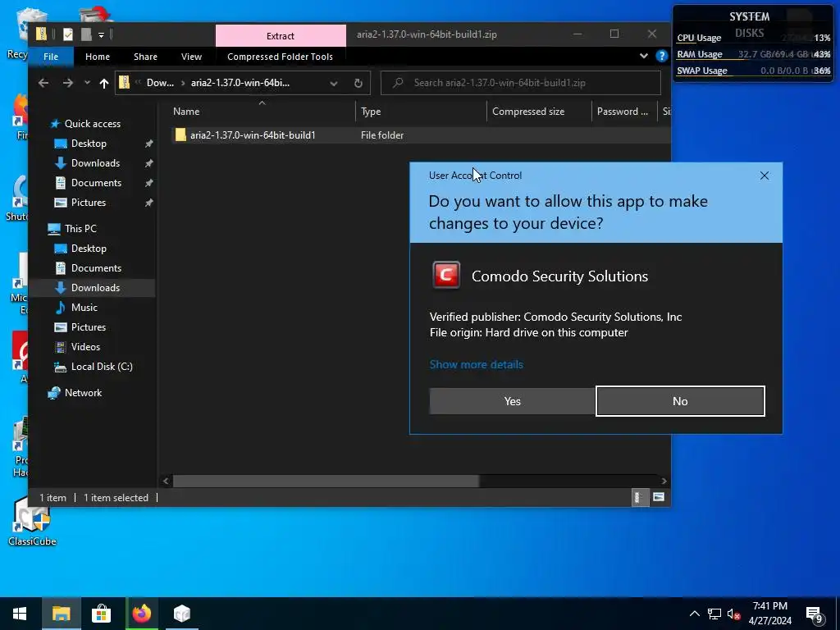840x630 pixels.
Task: Open the File menu in Explorer
Action: (x=51, y=57)
